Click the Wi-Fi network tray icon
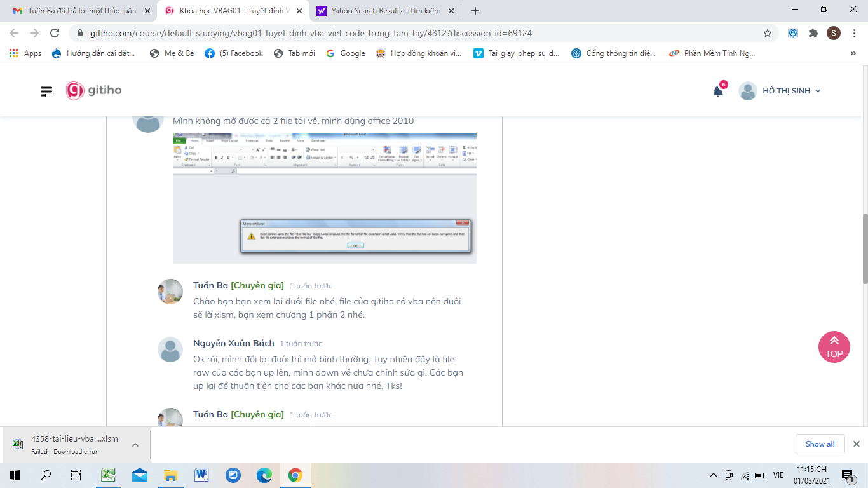868x488 pixels. point(745,475)
